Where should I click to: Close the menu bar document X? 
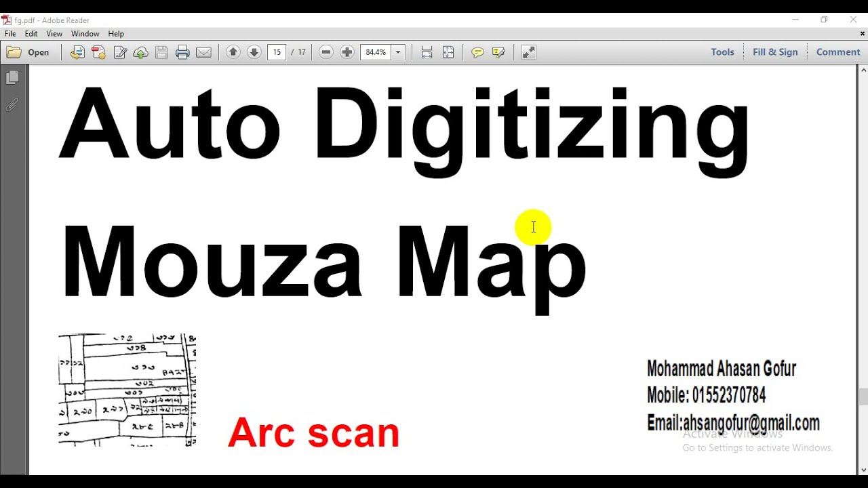click(863, 34)
